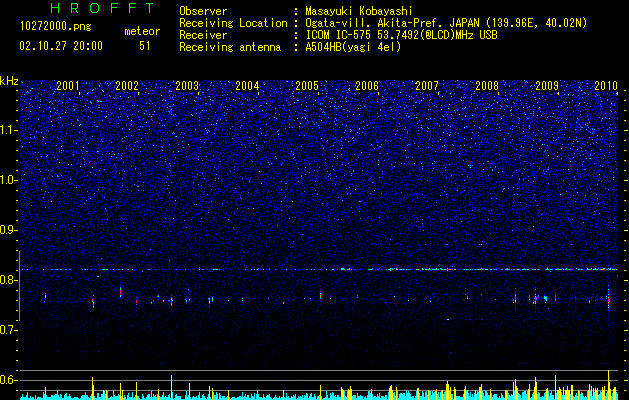Click the 0.8 kHz axis label
This screenshot has width=629, height=400.
point(9,280)
